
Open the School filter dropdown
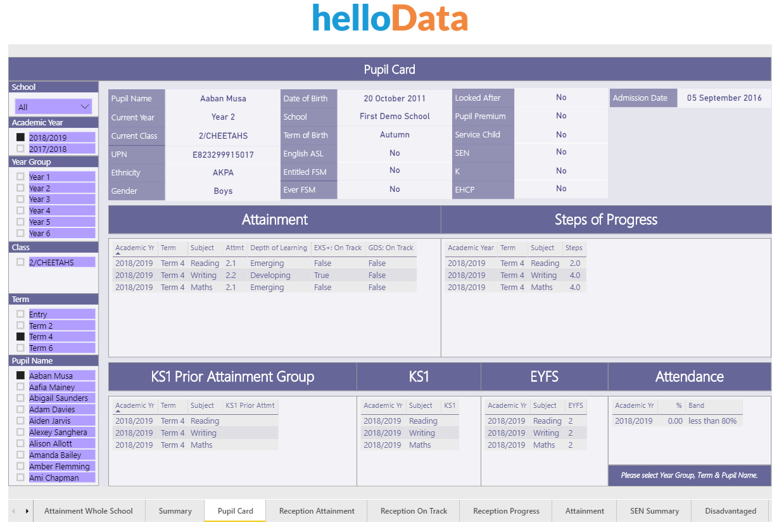53,106
